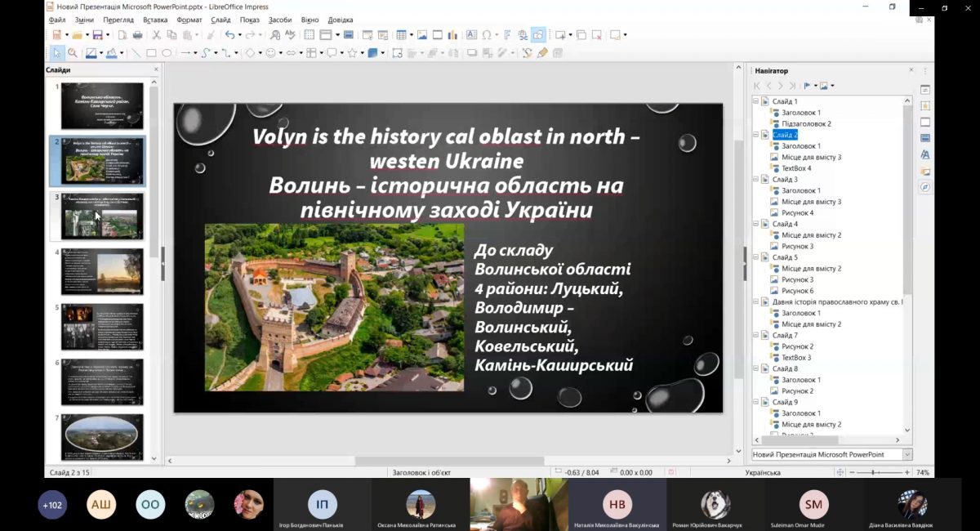Click the +102 participants avatar
This screenshot has width=980, height=531.
click(x=52, y=505)
